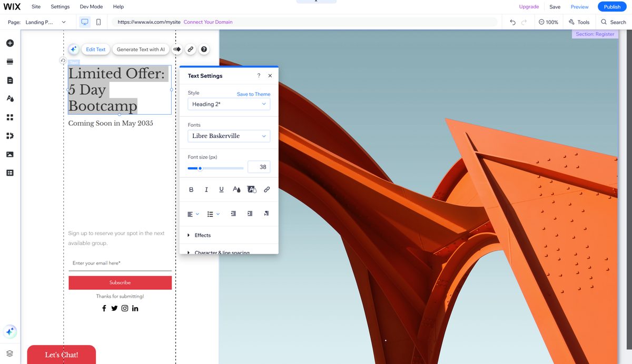
Task: Click the LinkedIn social icon
Action: click(x=135, y=308)
